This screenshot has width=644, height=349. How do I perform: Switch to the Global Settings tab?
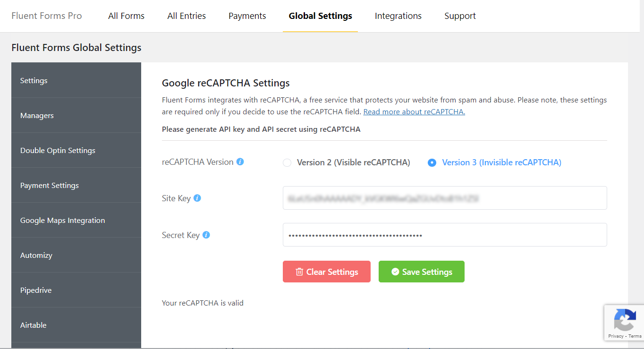[x=320, y=16]
